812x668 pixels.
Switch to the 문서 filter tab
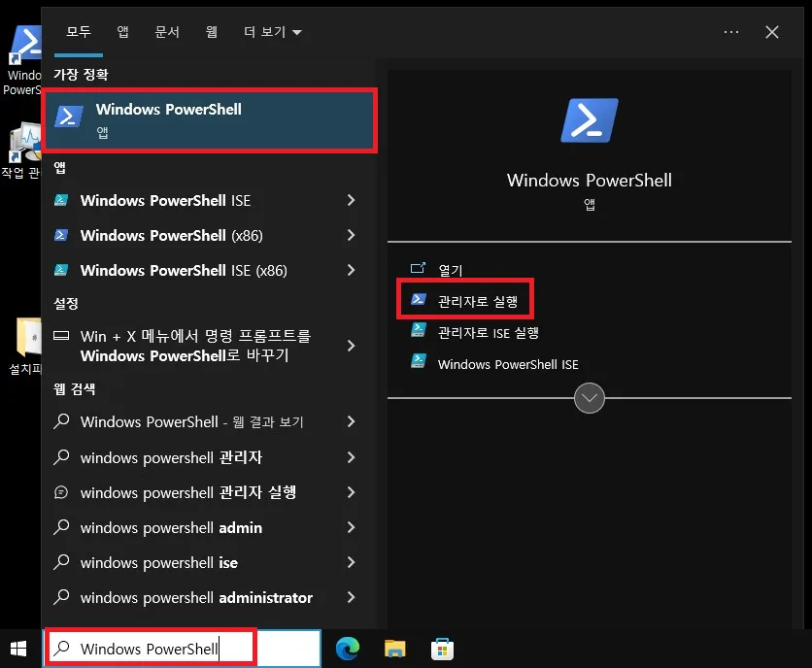pyautogui.click(x=167, y=32)
